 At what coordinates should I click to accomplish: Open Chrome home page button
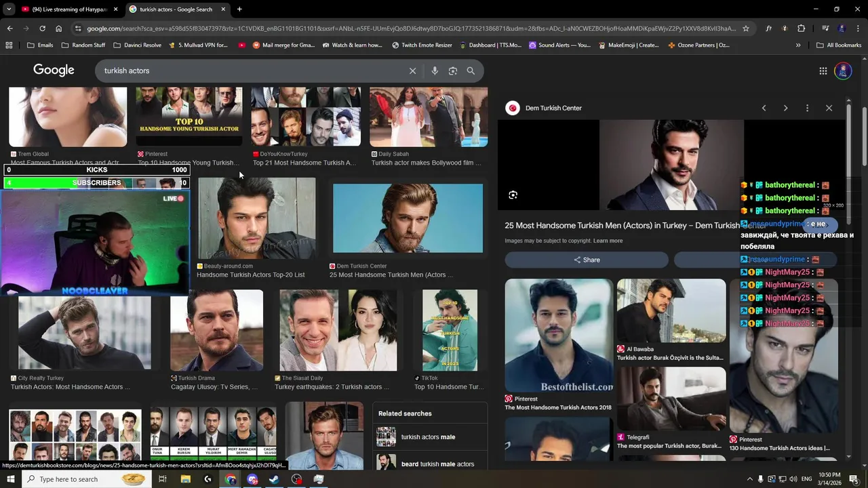58,28
